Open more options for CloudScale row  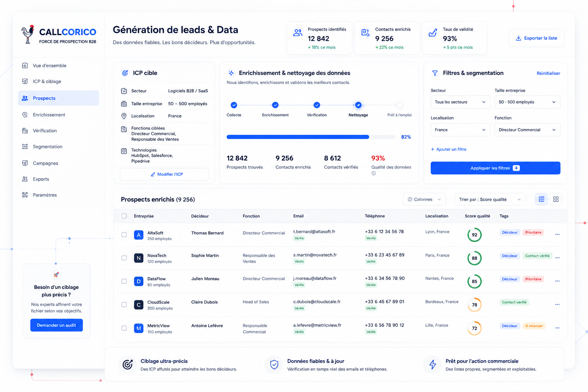click(557, 304)
